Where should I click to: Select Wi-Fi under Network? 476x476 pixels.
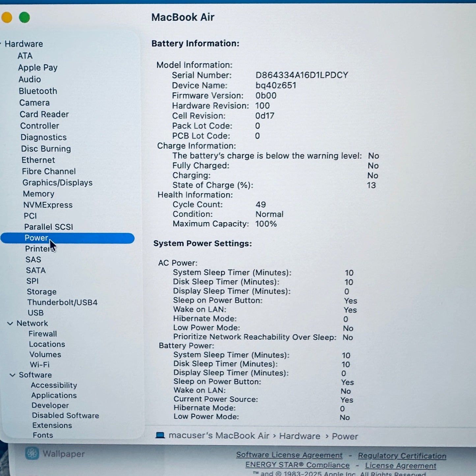click(x=40, y=365)
